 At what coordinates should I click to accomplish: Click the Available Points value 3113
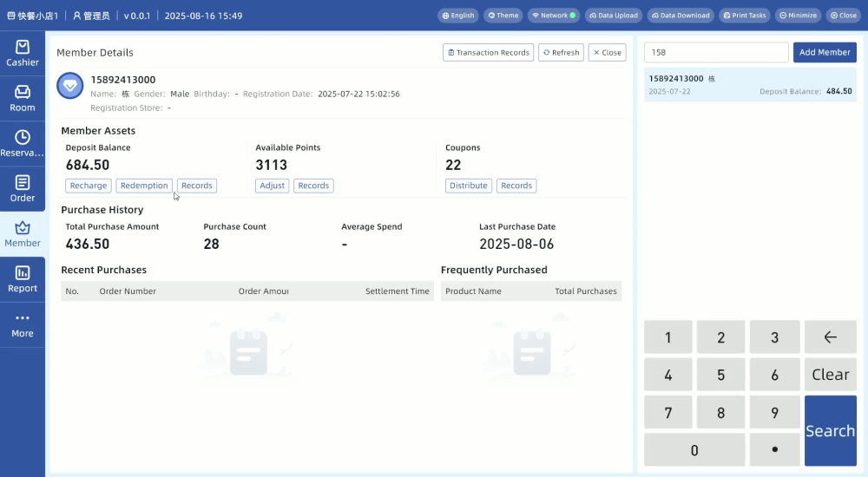point(271,165)
